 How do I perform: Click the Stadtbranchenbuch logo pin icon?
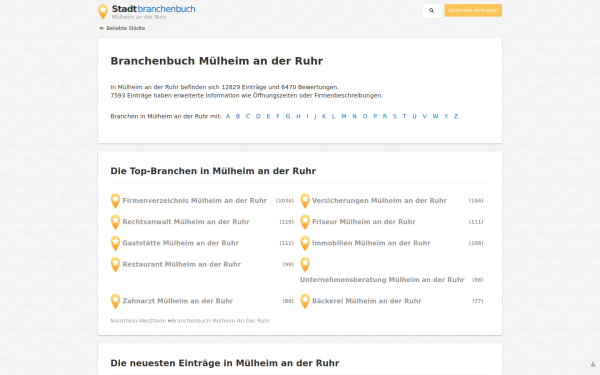click(103, 11)
